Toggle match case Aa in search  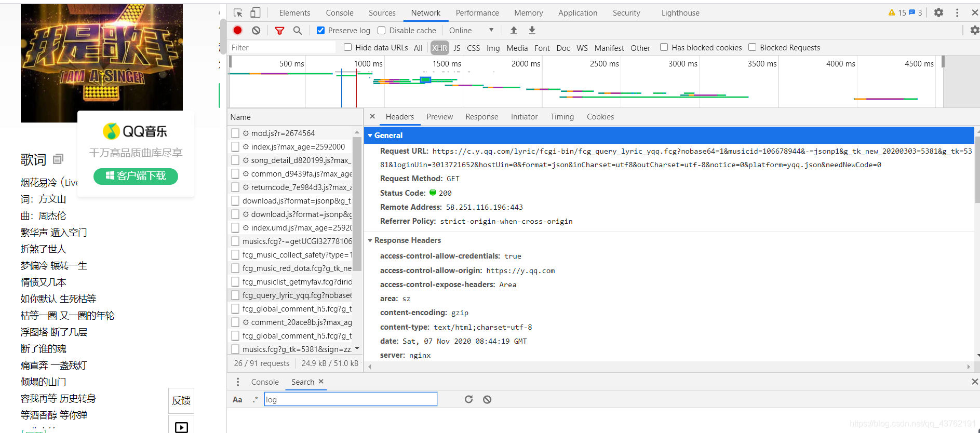coord(237,399)
